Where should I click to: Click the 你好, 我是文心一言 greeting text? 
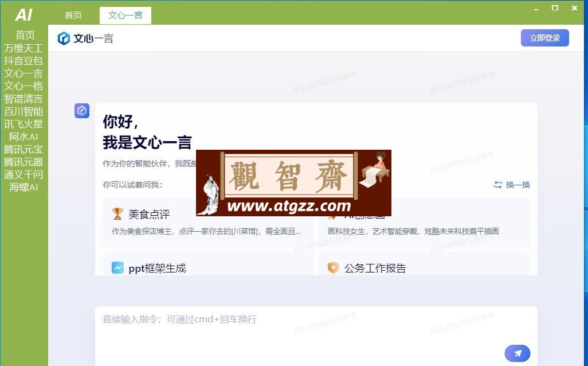[147, 132]
